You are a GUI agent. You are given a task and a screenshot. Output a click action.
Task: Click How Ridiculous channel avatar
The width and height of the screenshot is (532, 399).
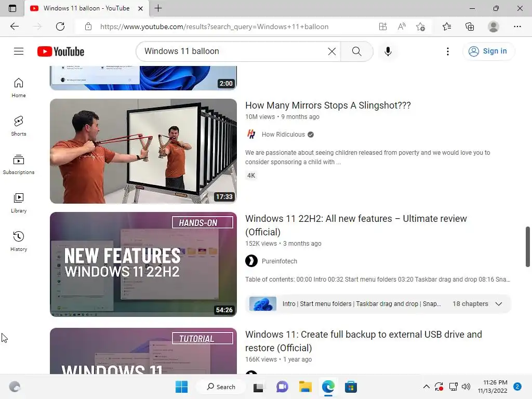[251, 135]
